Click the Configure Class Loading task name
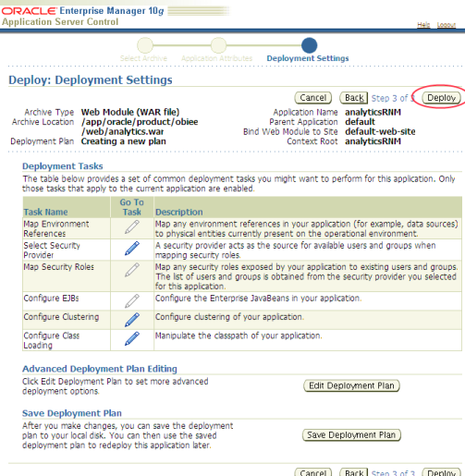 pyautogui.click(x=52, y=340)
